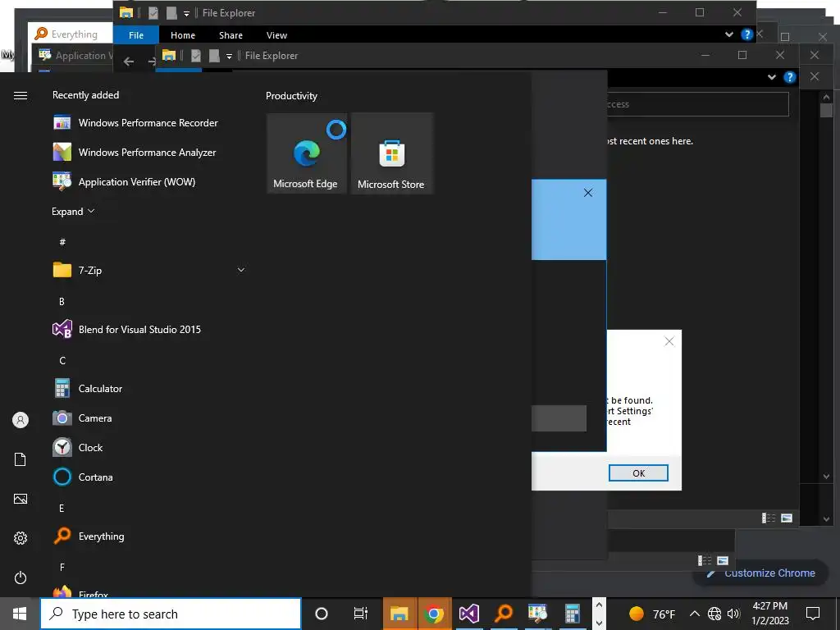
Task: Switch to Google Chrome on taskbar
Action: (434, 614)
